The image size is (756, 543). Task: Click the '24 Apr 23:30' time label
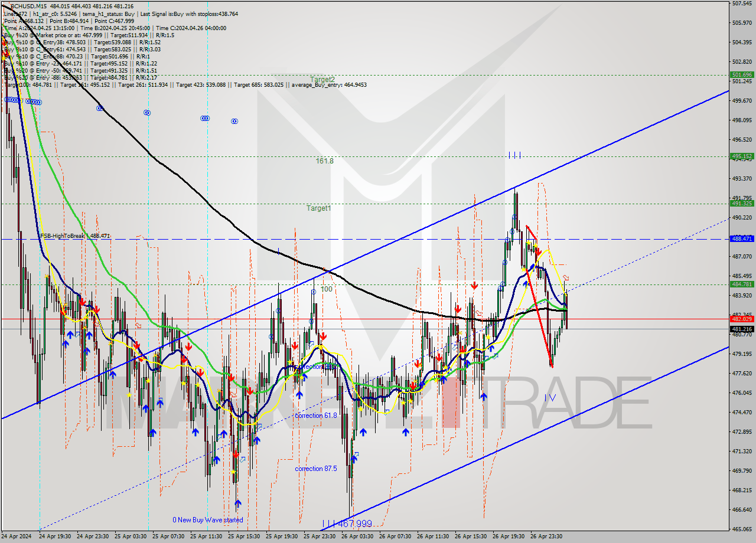[x=93, y=537]
